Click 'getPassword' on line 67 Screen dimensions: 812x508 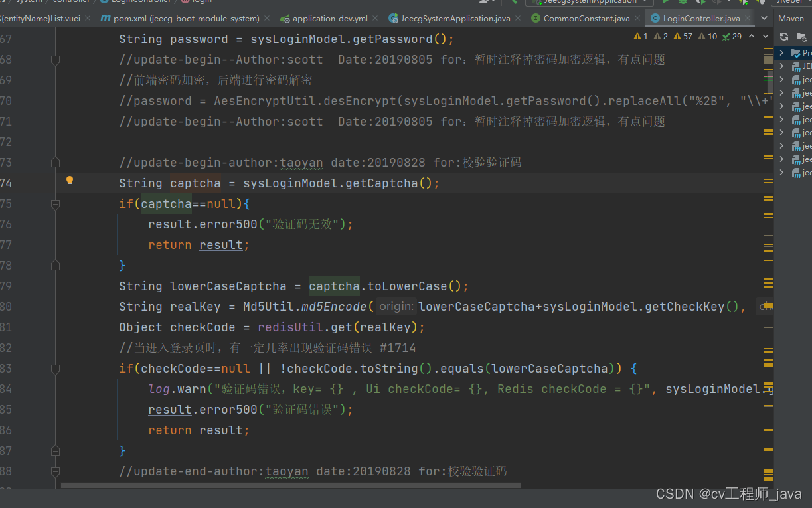(x=392, y=39)
